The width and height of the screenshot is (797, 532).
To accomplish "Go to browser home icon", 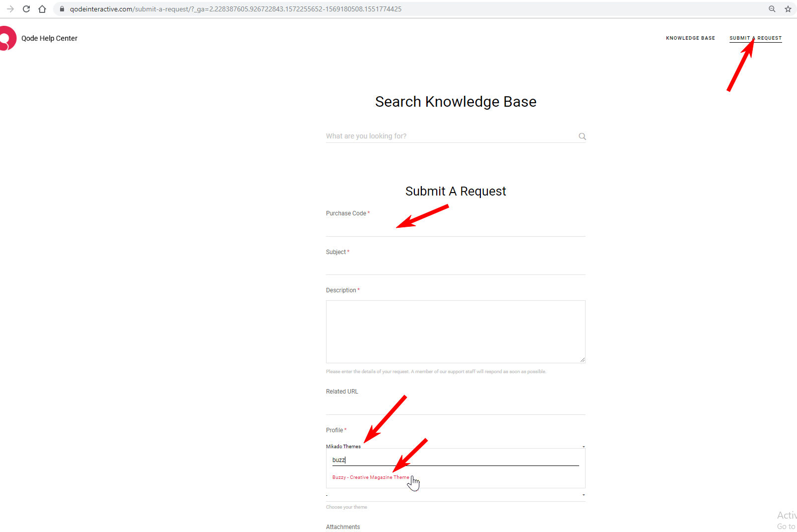I will pyautogui.click(x=42, y=9).
